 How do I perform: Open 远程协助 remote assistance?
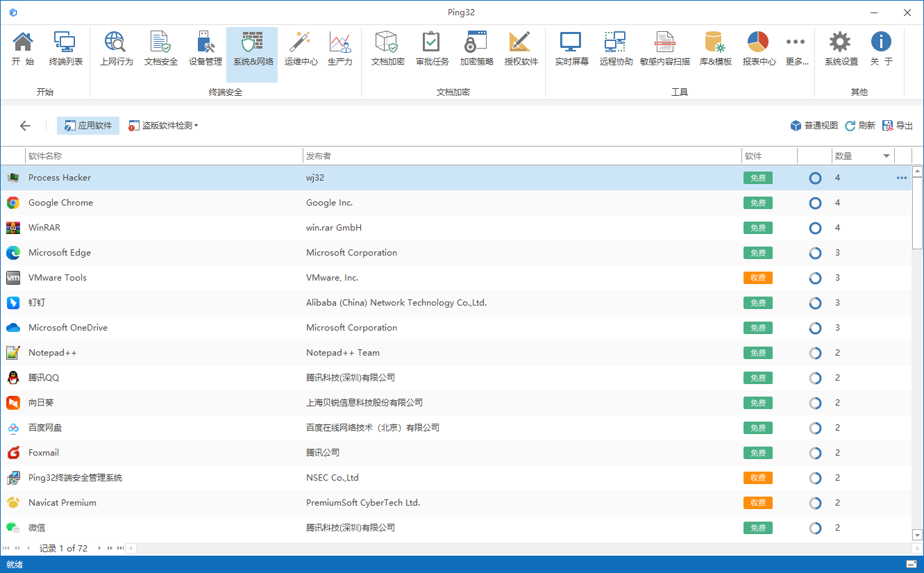click(x=616, y=49)
